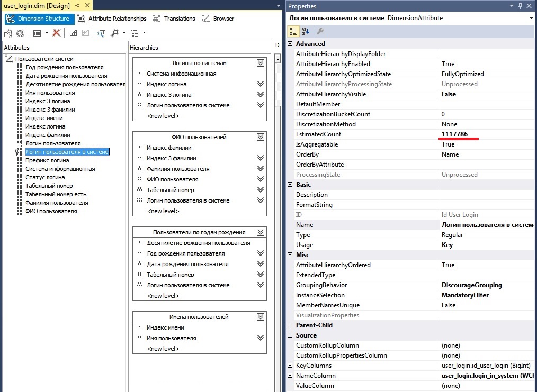Click the Show Table icon in toolbar
The width and height of the screenshot is (537, 392).
(73, 33)
